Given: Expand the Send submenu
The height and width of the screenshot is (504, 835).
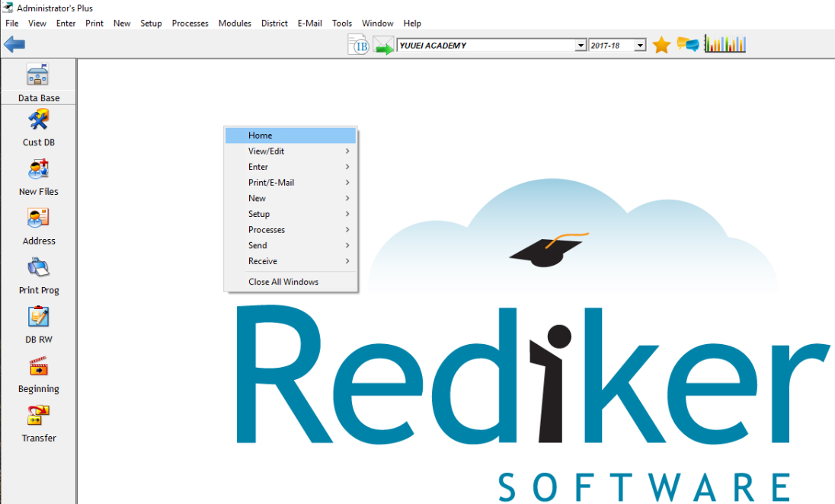Looking at the screenshot, I should [x=291, y=245].
